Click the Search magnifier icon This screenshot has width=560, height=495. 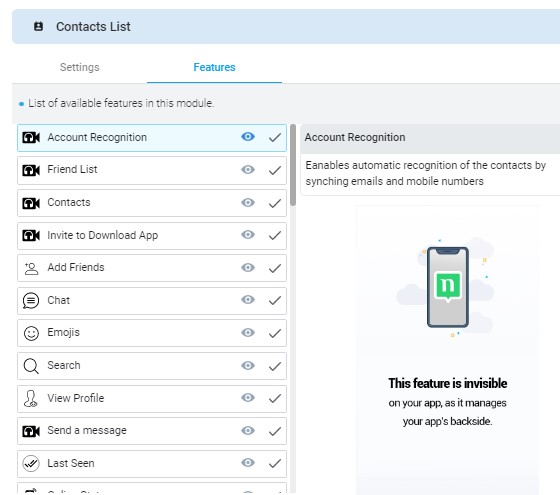[x=31, y=366]
